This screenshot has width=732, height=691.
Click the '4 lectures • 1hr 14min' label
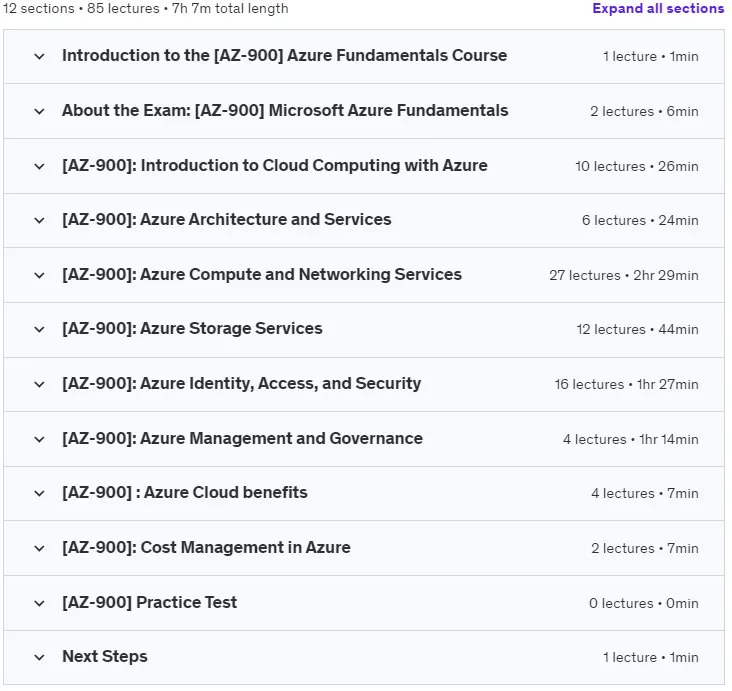(631, 440)
